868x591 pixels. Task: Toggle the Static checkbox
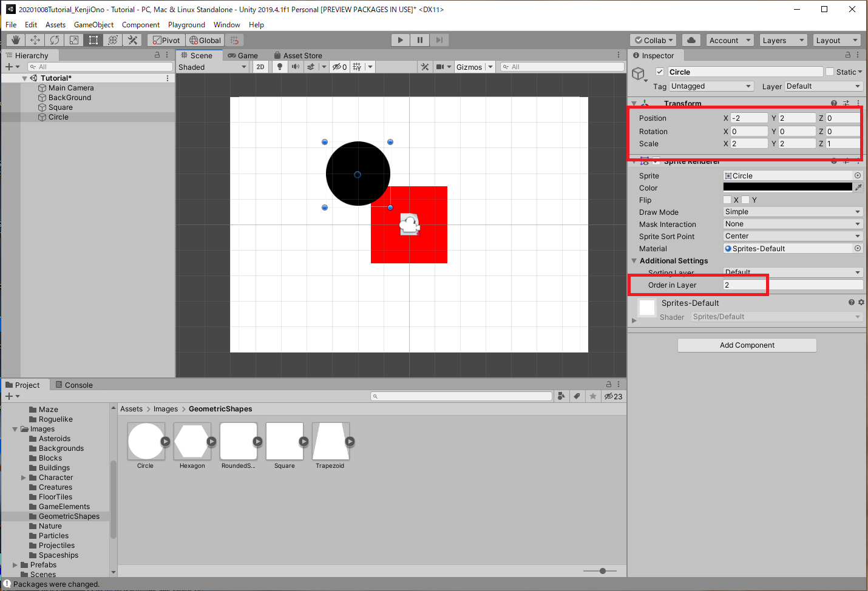pos(830,72)
